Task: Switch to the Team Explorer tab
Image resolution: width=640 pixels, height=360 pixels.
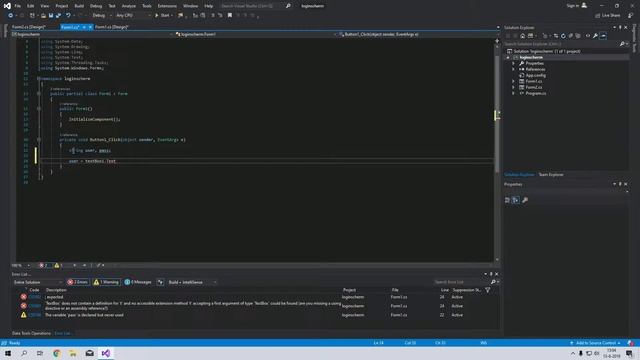Action: tap(551, 175)
